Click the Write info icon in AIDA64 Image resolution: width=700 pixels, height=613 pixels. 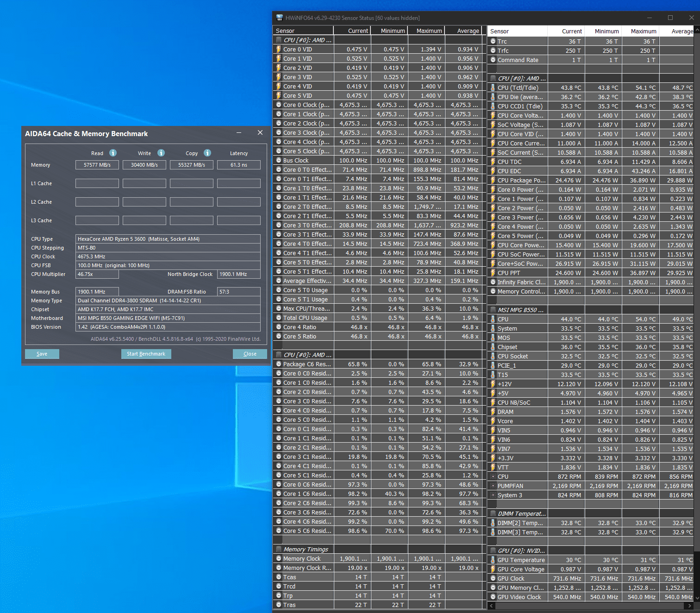pyautogui.click(x=161, y=153)
